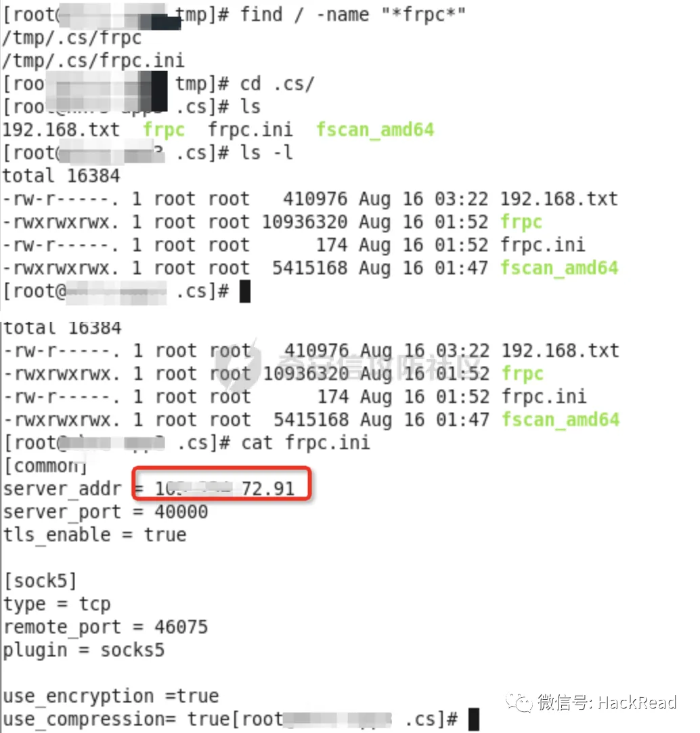This screenshot has height=733, width=700.
Task: Click the use_encryption =true line
Action: click(x=111, y=696)
